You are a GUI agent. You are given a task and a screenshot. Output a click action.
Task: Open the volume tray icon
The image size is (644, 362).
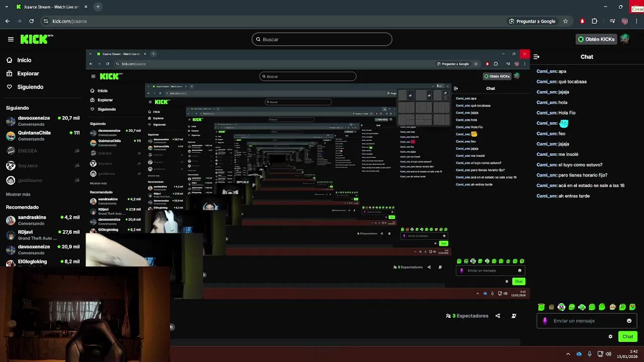610,354
